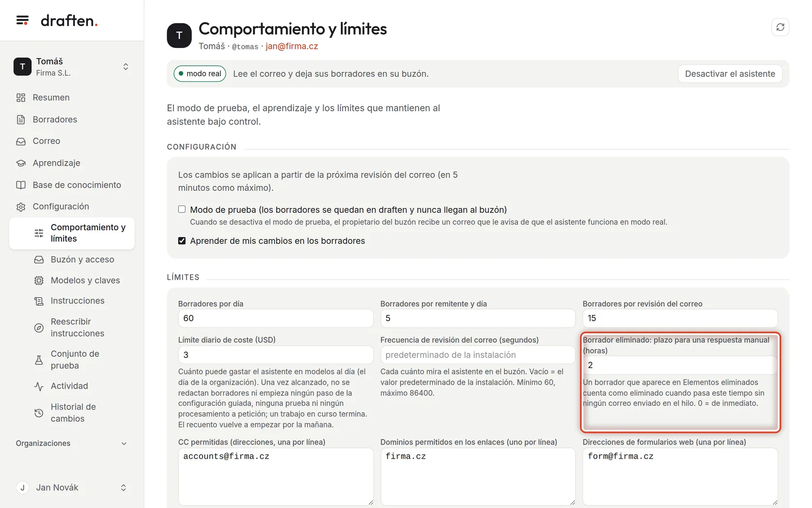Click the Correo inbox icon

tap(21, 141)
